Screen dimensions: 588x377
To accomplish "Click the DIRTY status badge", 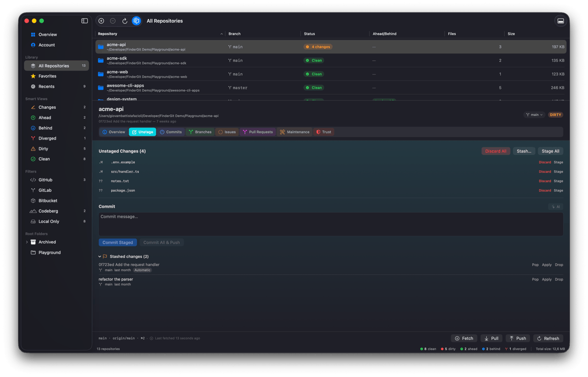I will (x=556, y=115).
